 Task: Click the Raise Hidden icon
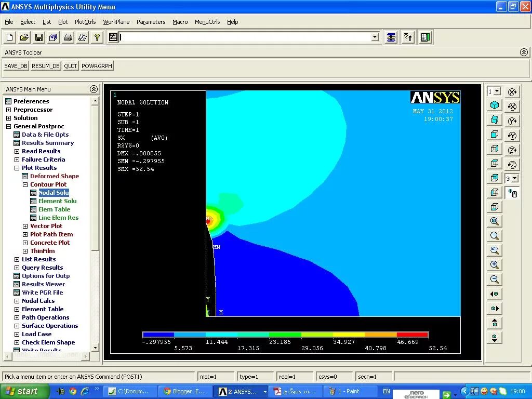(391, 37)
